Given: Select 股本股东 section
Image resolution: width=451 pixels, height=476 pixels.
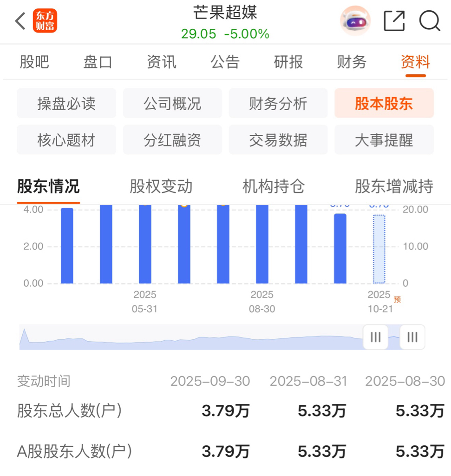Looking at the screenshot, I should click(x=384, y=103).
